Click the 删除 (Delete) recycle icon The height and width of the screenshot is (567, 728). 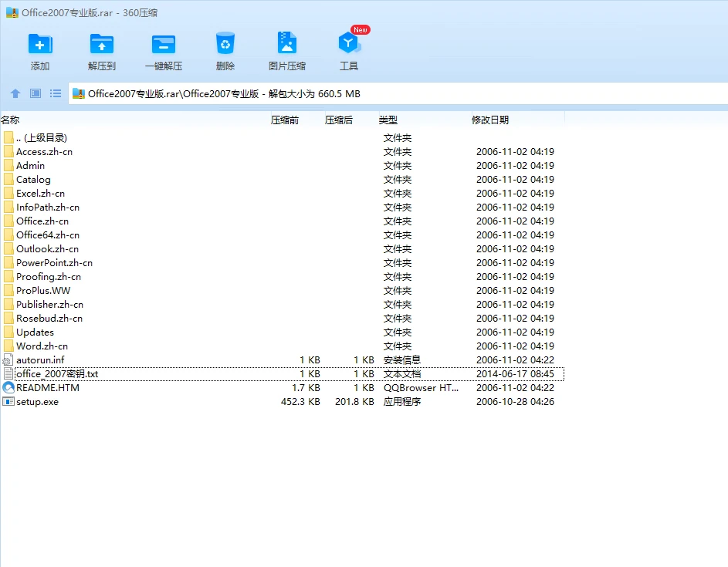[225, 44]
